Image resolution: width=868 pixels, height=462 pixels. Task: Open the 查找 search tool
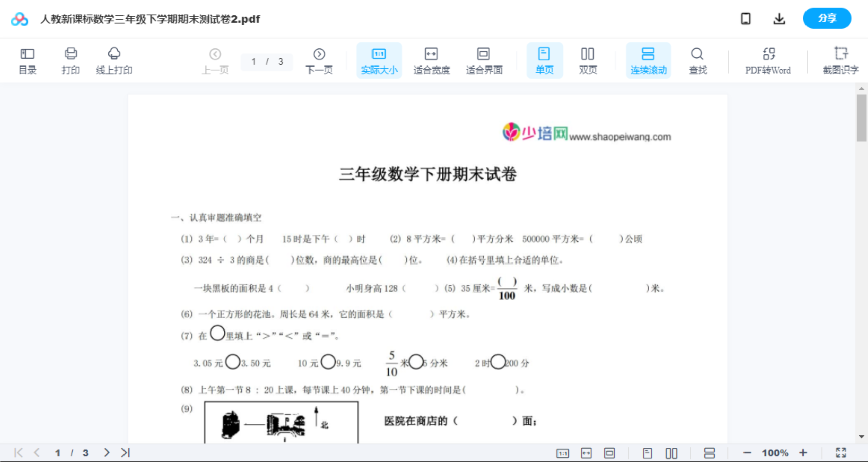(697, 60)
